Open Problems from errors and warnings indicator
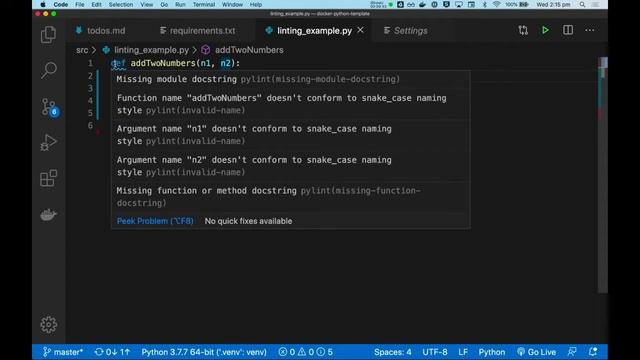Image resolution: width=640 pixels, height=360 pixels. (305, 352)
